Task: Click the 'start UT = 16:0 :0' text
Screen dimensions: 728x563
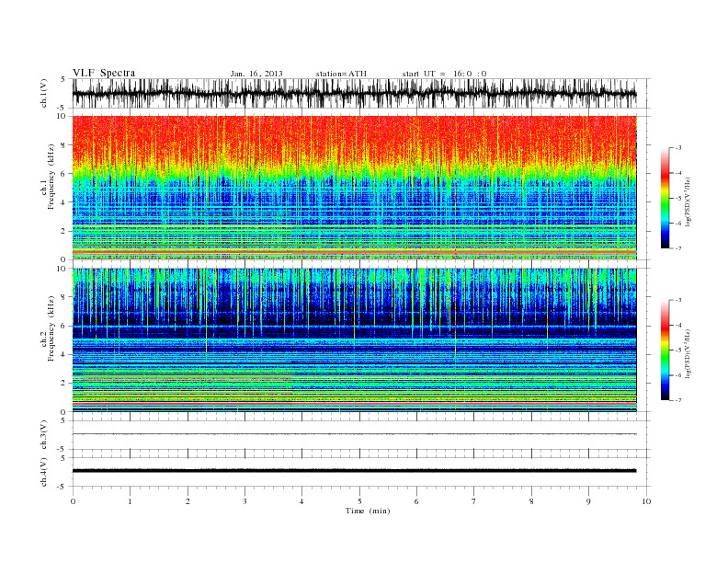Action: pos(444,74)
